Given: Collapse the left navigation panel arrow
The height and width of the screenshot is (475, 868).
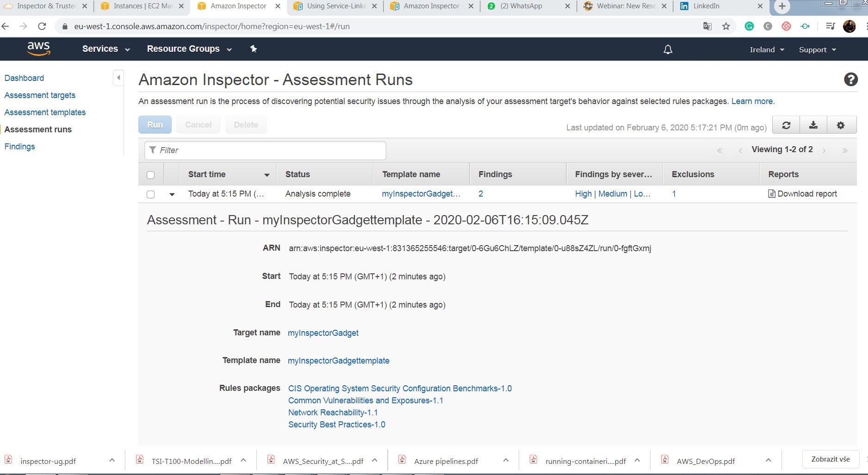Looking at the screenshot, I should pyautogui.click(x=118, y=78).
